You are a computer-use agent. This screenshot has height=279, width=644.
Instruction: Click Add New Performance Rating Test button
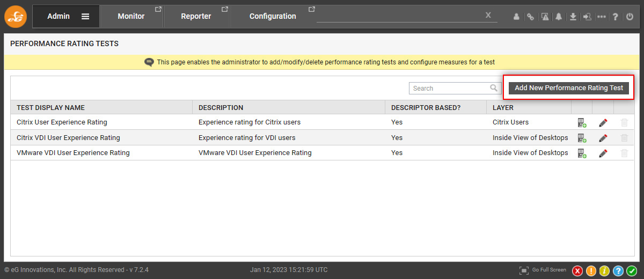tap(569, 88)
